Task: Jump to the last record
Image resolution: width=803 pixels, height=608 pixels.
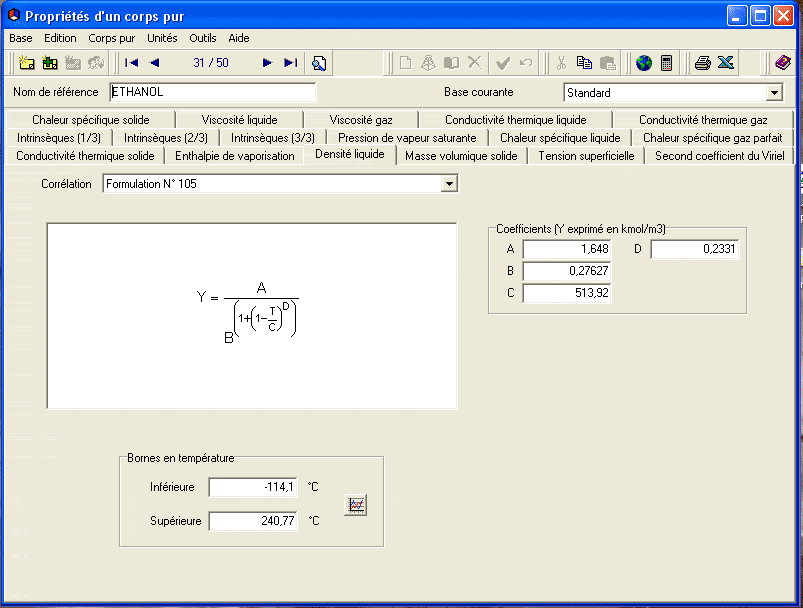Action: point(290,63)
